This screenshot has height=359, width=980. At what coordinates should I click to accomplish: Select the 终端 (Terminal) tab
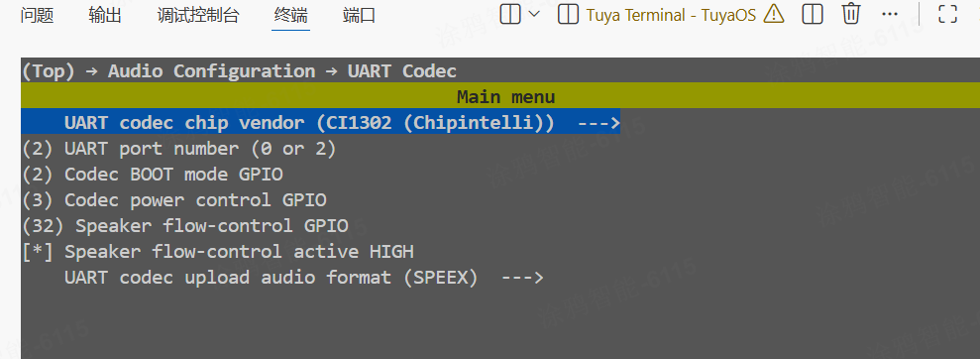tap(290, 15)
